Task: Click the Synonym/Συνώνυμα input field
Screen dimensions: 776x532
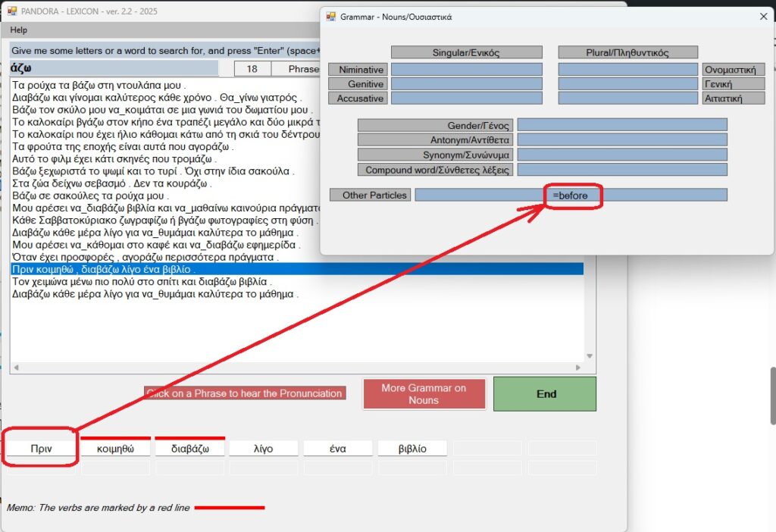Action: [621, 155]
